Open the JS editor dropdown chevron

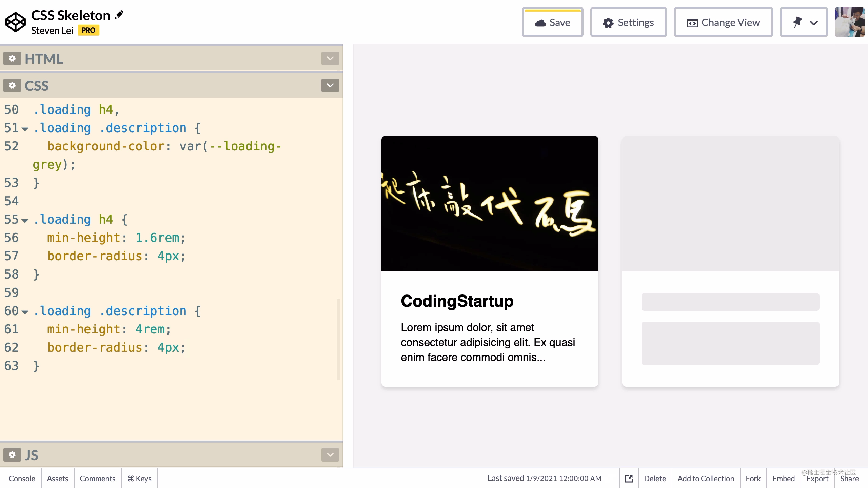pyautogui.click(x=330, y=455)
